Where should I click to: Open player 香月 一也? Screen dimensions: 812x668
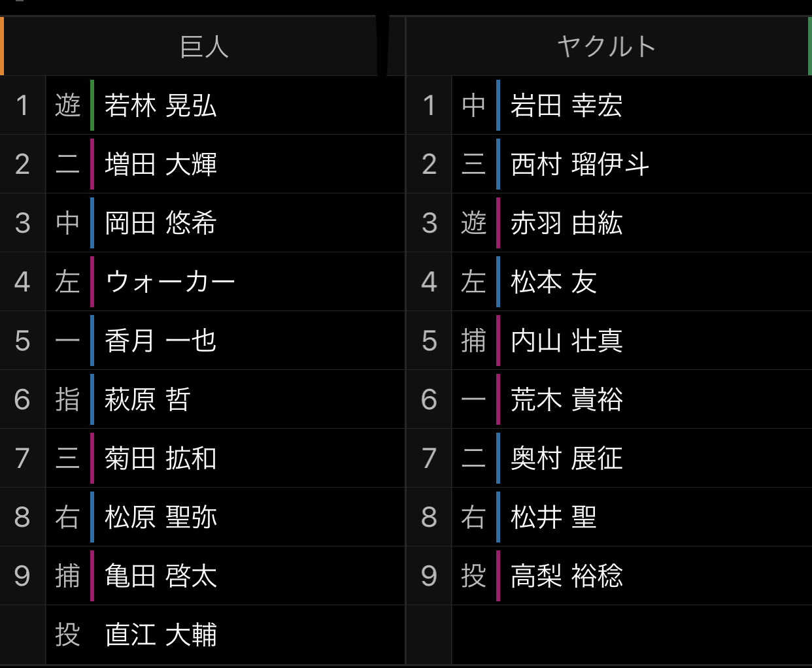(x=160, y=341)
